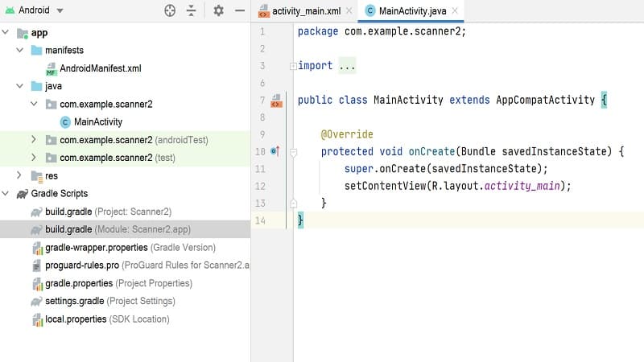Click the Select Opened File target icon

[x=170, y=11]
